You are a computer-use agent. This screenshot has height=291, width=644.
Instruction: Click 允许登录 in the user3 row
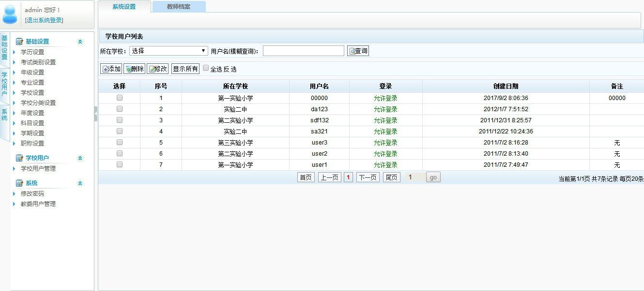[x=385, y=143]
